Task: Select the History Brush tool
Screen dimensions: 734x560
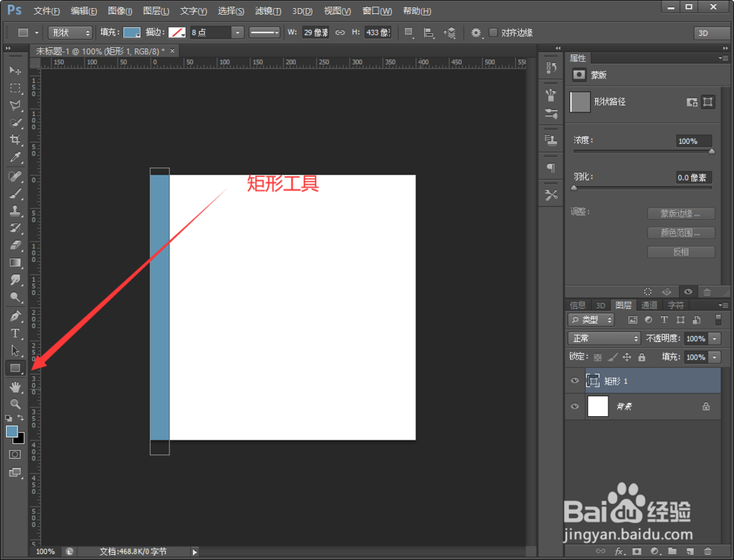Action: [x=15, y=228]
